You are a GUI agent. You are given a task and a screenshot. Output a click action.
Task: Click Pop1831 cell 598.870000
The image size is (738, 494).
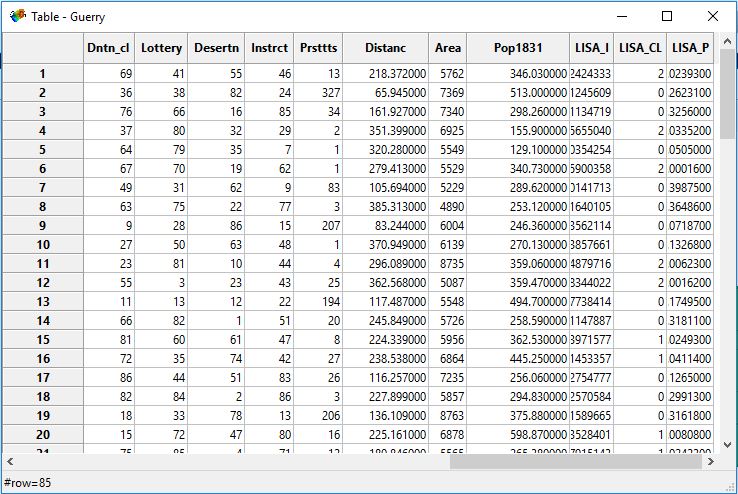click(518, 435)
